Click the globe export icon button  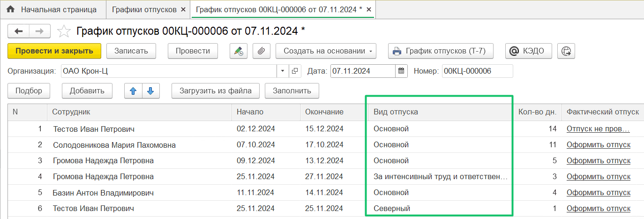566,51
